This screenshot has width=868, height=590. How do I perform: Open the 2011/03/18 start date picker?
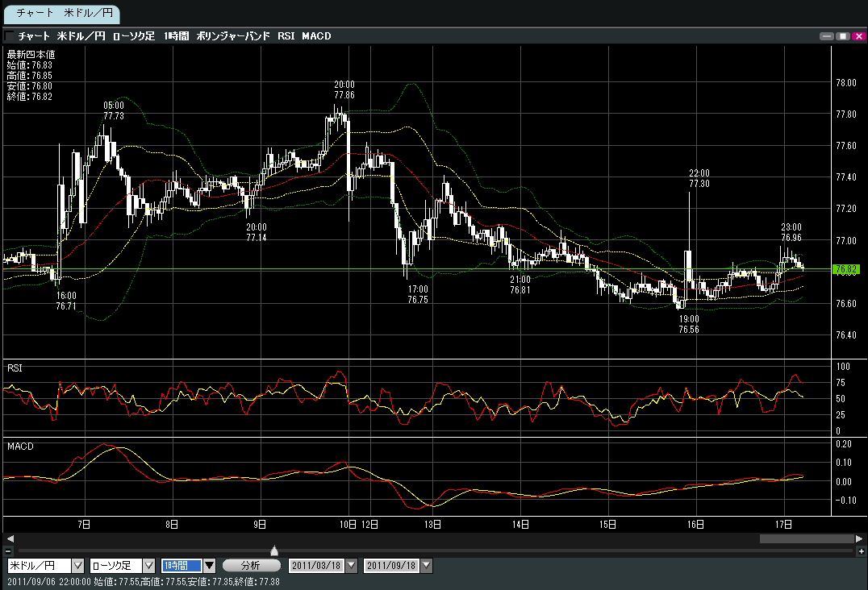click(x=351, y=566)
